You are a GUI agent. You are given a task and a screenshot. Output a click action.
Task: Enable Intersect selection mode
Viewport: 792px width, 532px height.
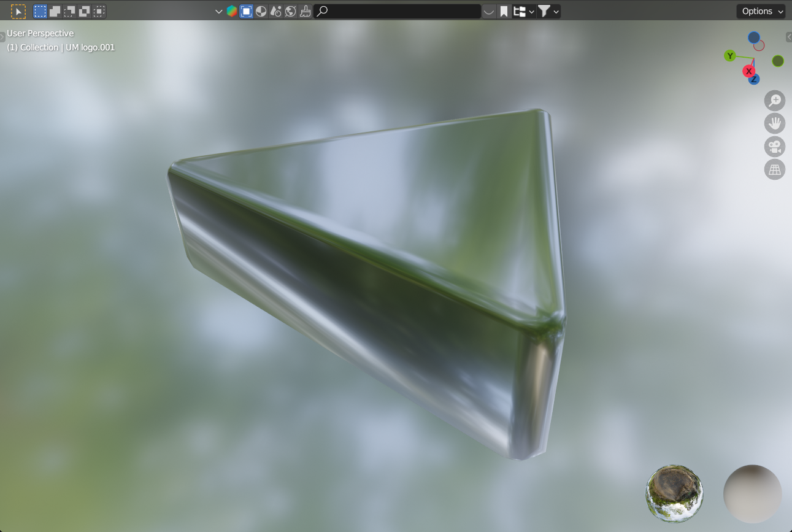tap(99, 11)
